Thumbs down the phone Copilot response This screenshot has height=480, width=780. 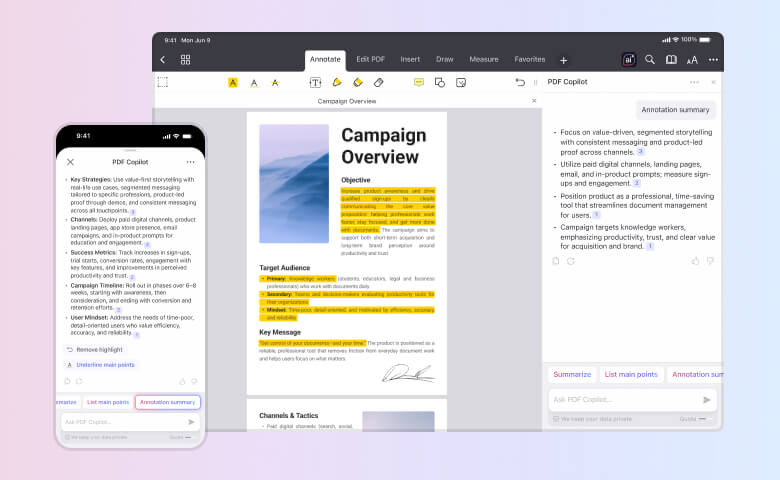pos(195,381)
